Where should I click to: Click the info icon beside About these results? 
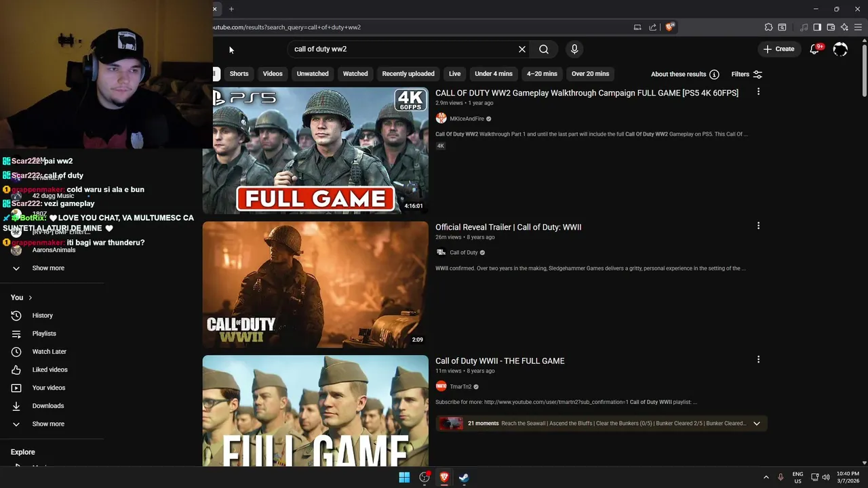pyautogui.click(x=714, y=74)
